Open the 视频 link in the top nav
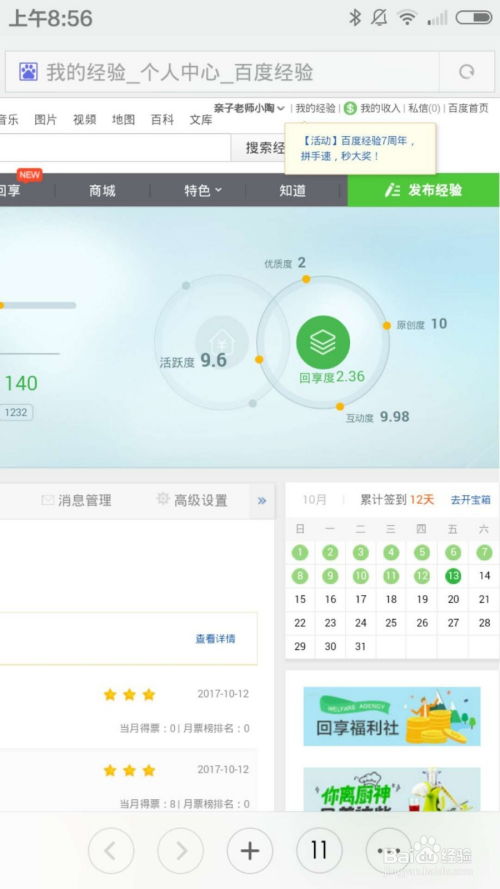 coord(84,120)
